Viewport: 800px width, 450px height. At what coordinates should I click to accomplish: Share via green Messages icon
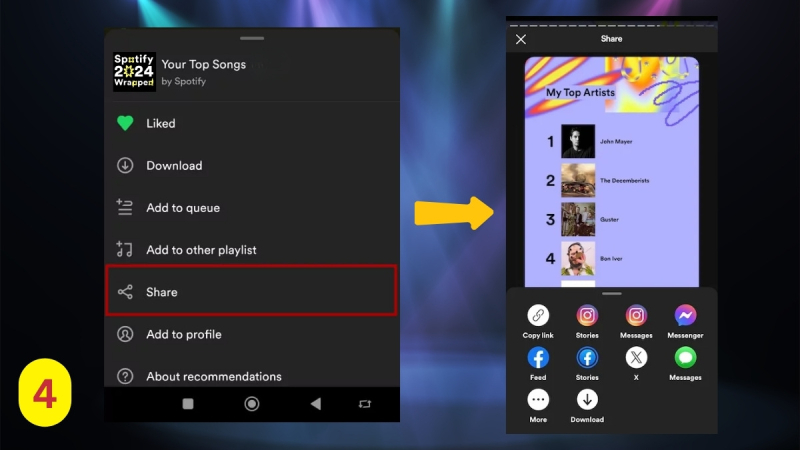coord(685,358)
